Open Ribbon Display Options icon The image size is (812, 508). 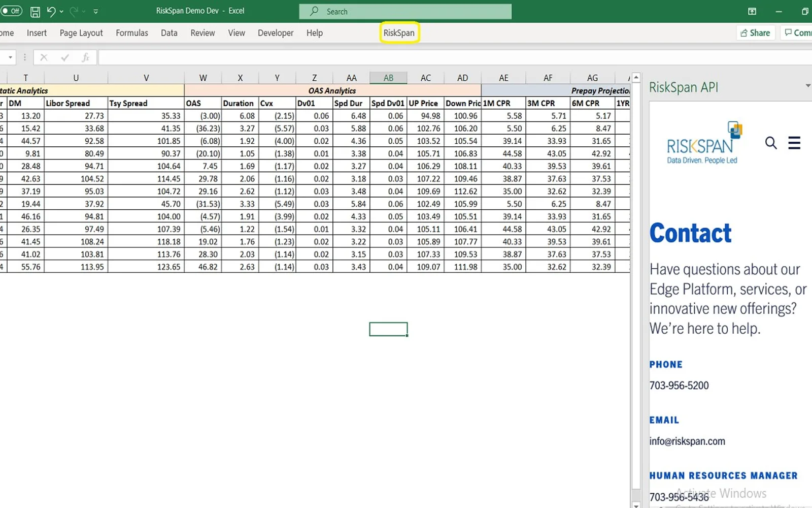(x=752, y=11)
